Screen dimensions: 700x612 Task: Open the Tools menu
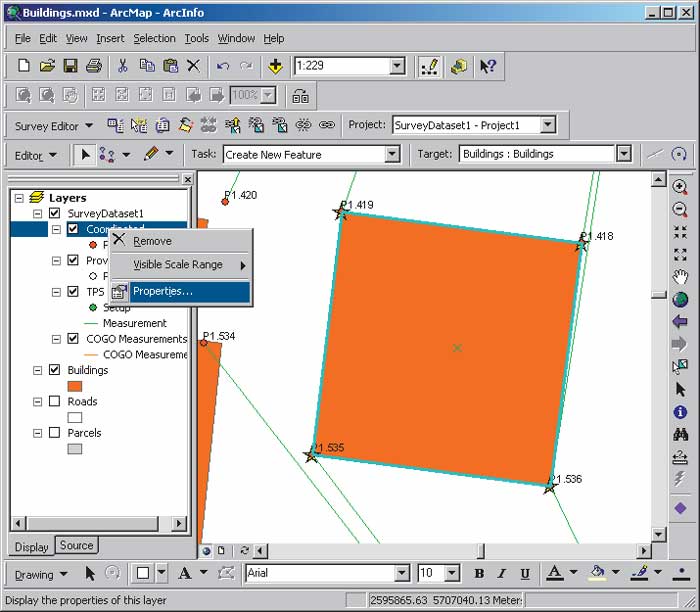[197, 39]
